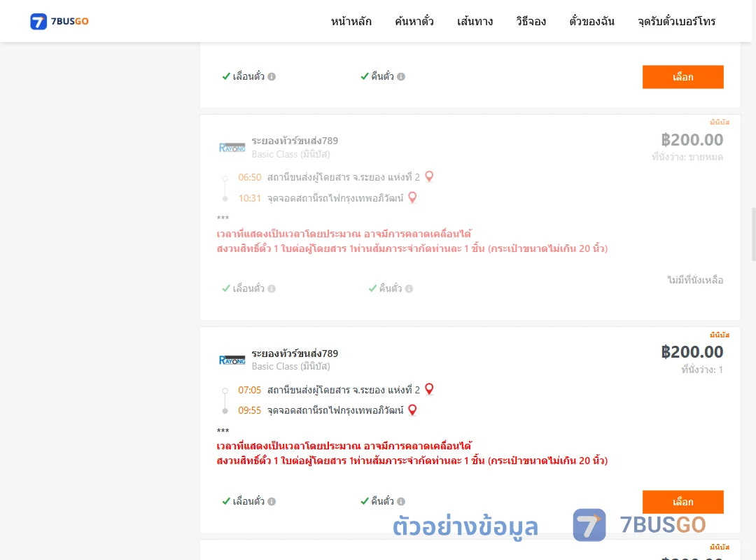Viewport: 756px width, 560px height.
Task: Click the ไม่มีที่นั่งเหลือ label
Action: tap(695, 280)
